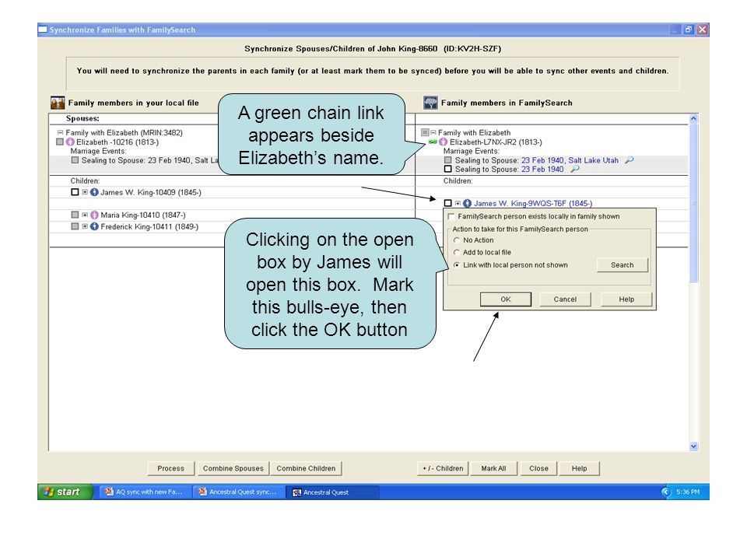Image resolution: width=747 pixels, height=560 pixels.
Task: Click the 5:36 PM clock
Action: [688, 492]
